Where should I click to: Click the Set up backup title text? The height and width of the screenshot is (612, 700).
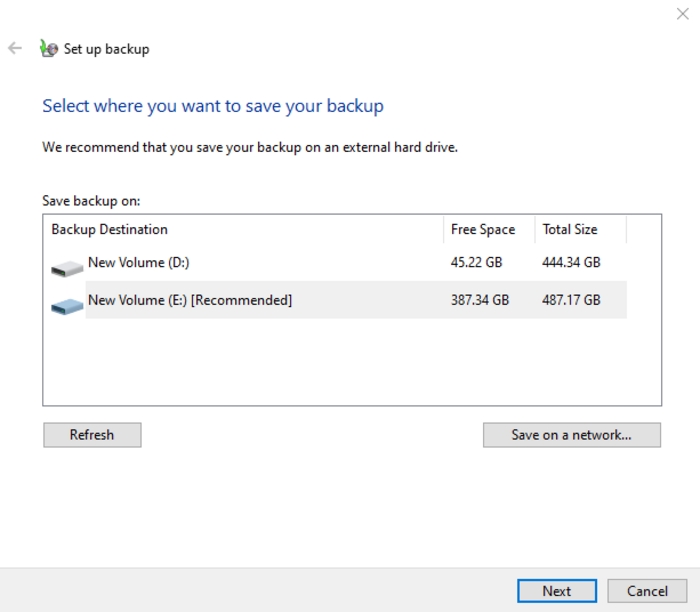coord(106,48)
